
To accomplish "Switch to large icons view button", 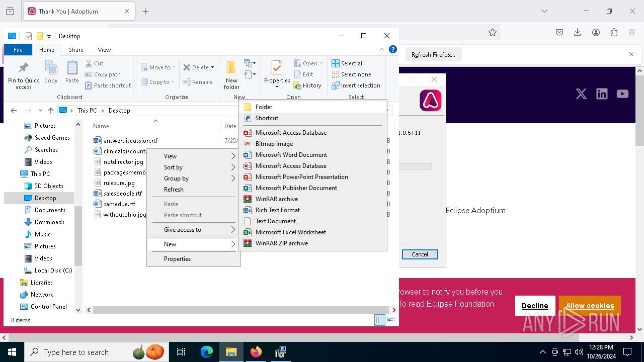I will (391, 320).
